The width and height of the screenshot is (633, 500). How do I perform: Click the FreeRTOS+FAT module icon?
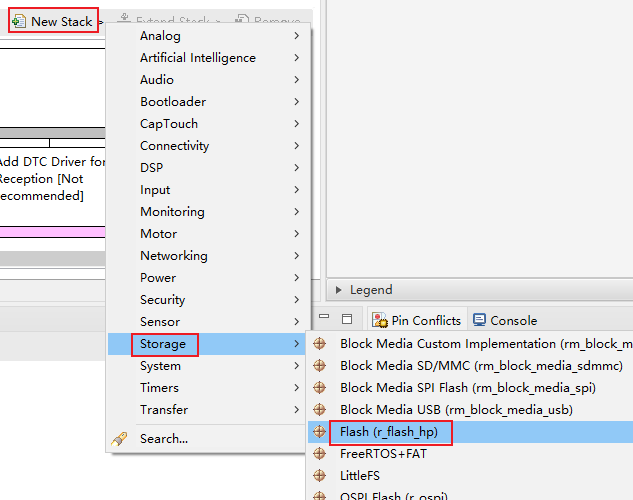click(320, 454)
